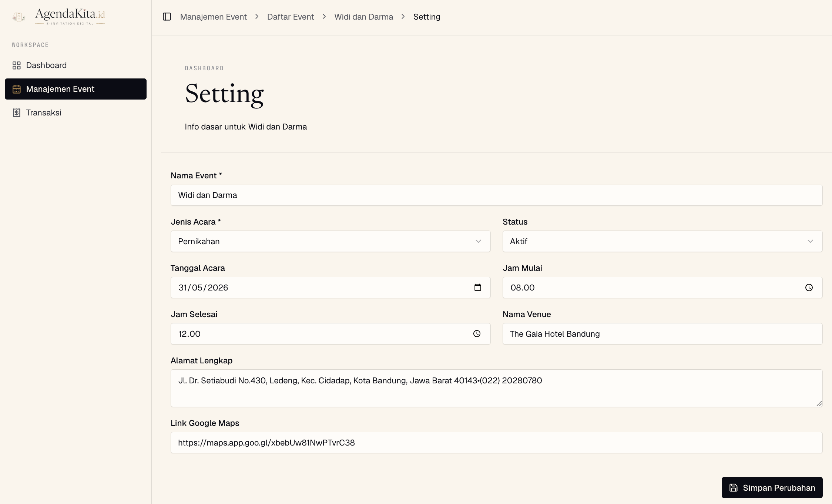Viewport: 832px width, 504px height.
Task: Click the Nama Event input field
Action: point(497,195)
